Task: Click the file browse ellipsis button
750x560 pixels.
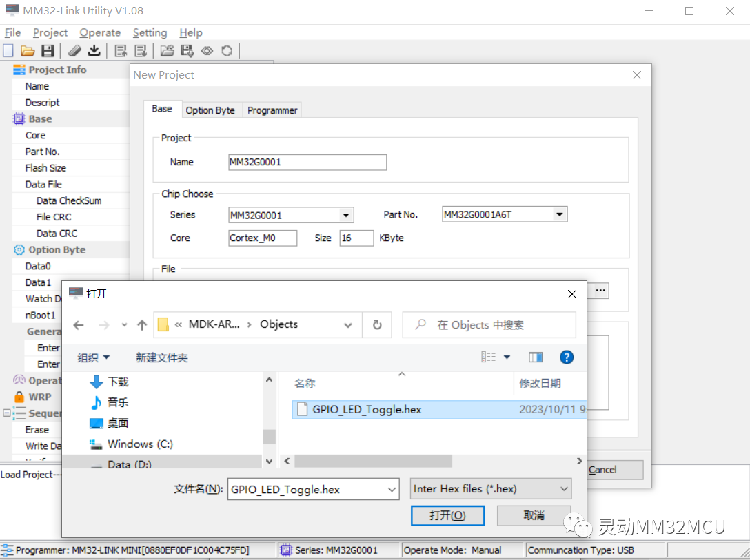Action: point(601,291)
